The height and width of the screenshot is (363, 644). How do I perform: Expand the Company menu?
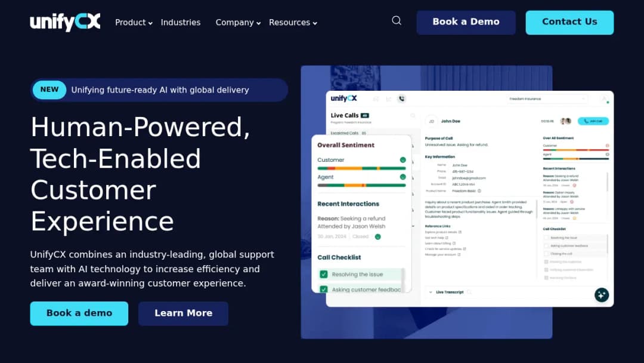click(238, 23)
